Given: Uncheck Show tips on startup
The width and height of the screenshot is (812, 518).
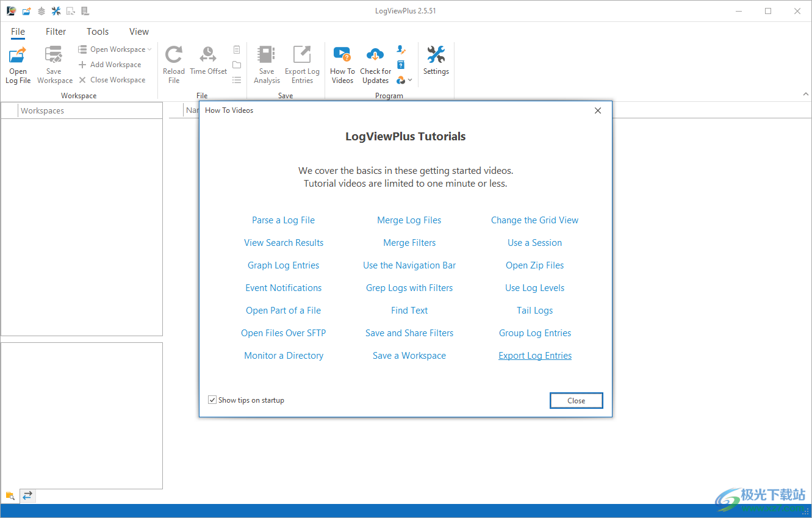Looking at the screenshot, I should click(212, 400).
